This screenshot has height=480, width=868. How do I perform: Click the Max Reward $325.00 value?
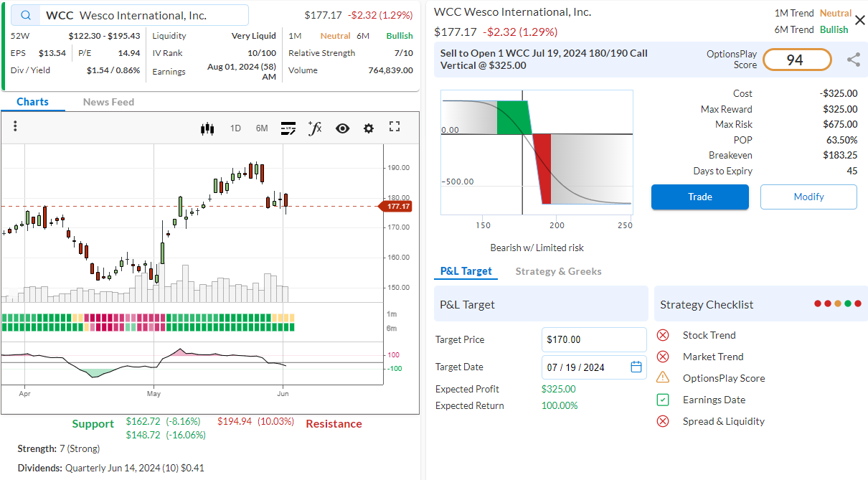pos(840,109)
